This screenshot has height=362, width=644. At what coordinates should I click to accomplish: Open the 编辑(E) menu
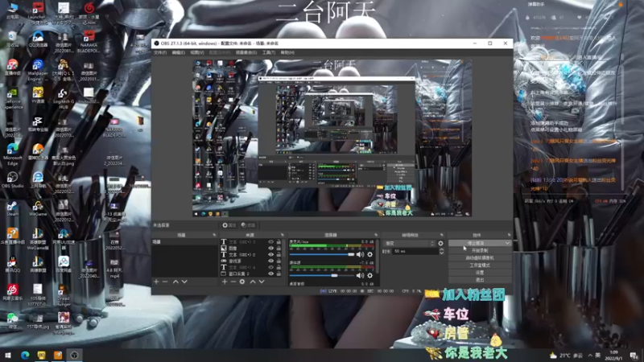point(178,52)
